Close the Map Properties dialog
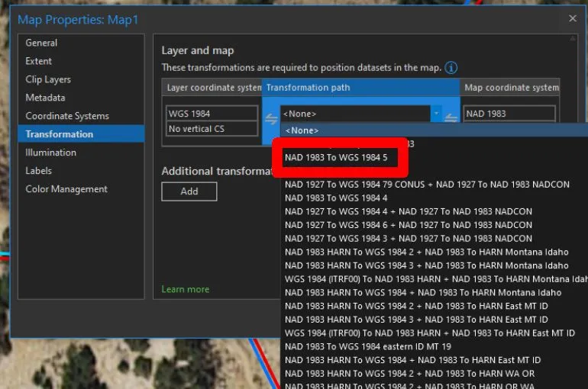The image size is (588, 389). (573, 18)
